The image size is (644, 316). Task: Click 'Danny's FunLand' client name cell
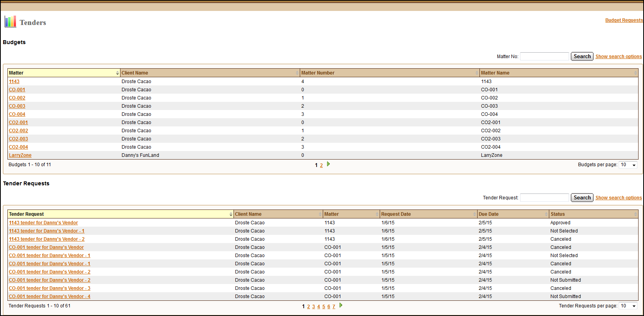tap(140, 155)
